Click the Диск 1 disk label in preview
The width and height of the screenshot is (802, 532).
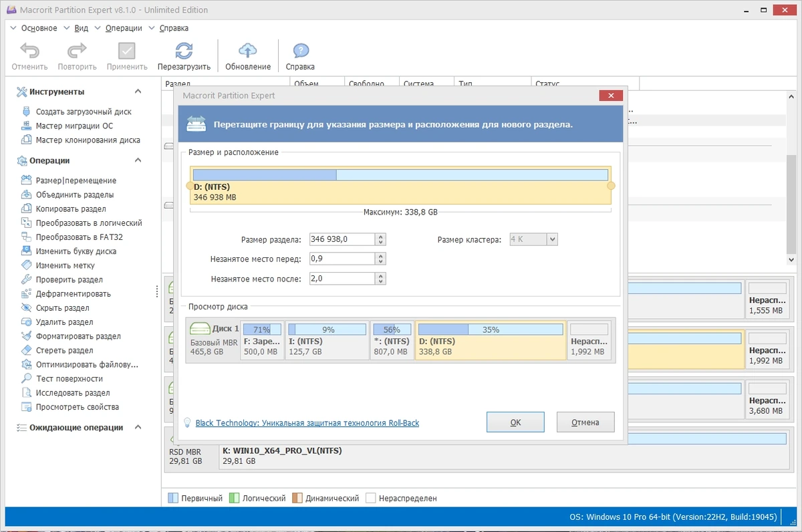(x=213, y=340)
